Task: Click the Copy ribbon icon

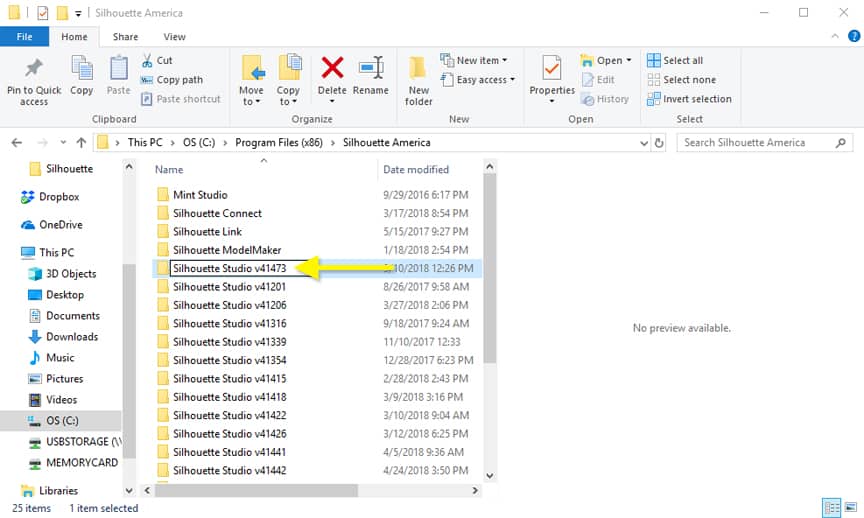Action: tap(82, 68)
